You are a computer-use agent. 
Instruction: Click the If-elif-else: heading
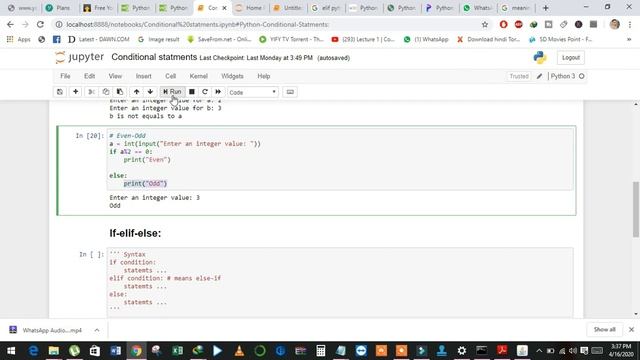coord(135,233)
